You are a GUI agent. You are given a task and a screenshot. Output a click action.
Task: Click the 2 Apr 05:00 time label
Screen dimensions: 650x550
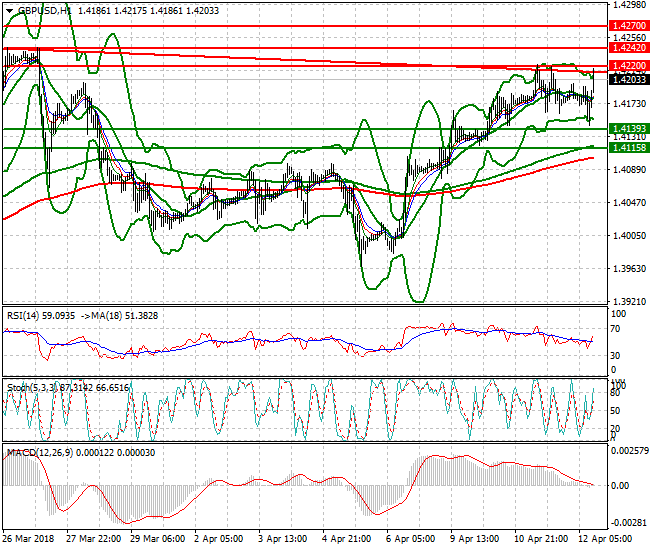coord(219,539)
